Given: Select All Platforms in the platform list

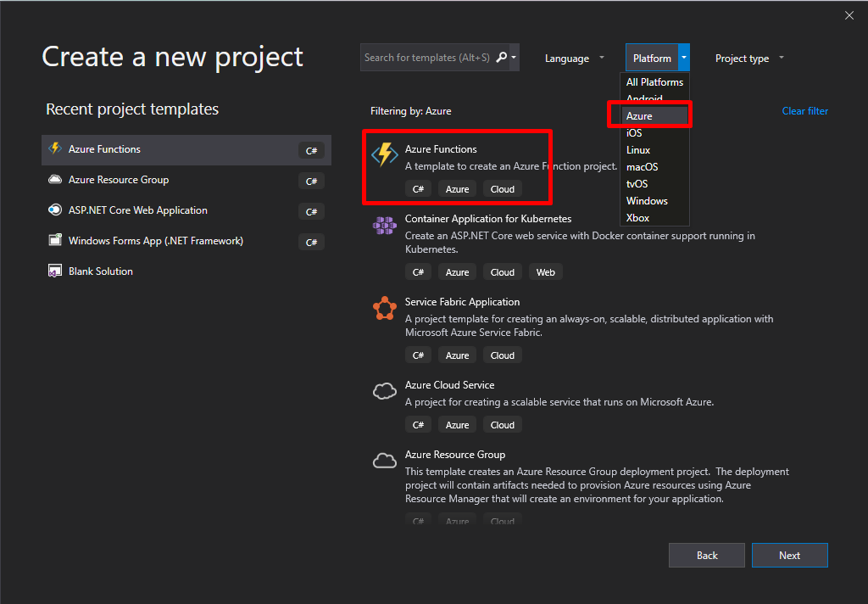Looking at the screenshot, I should click(x=654, y=82).
